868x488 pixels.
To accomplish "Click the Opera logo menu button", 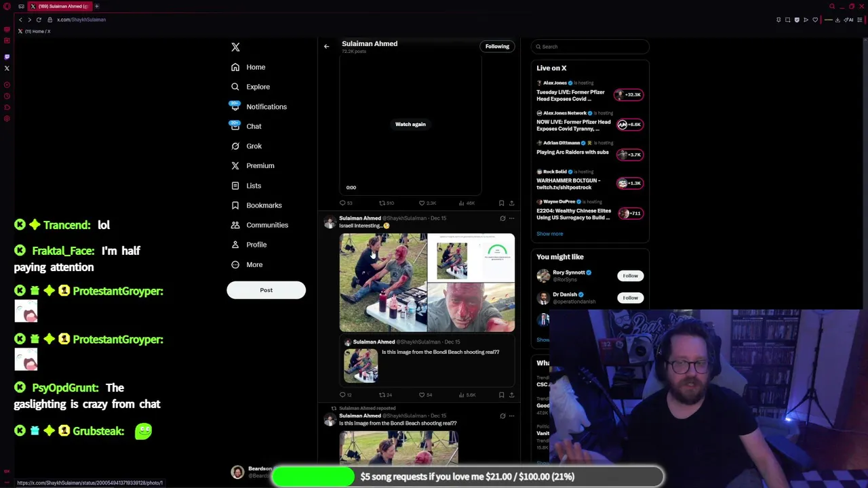I will (7, 6).
